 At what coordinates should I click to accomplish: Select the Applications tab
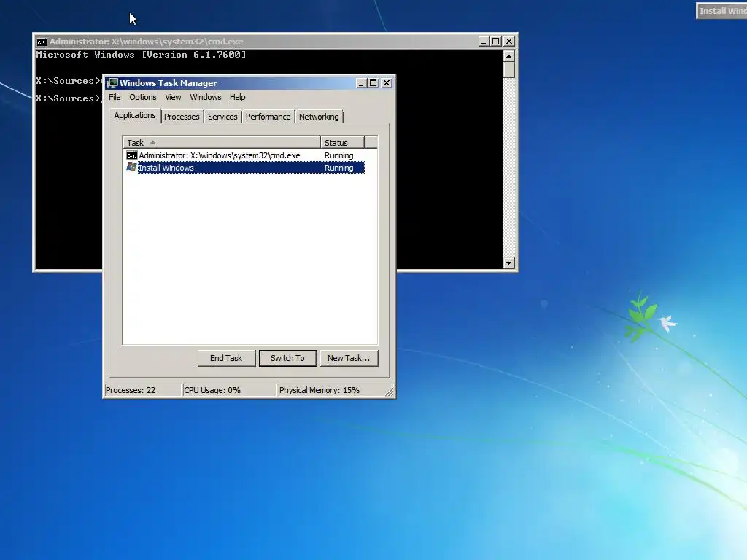[135, 116]
